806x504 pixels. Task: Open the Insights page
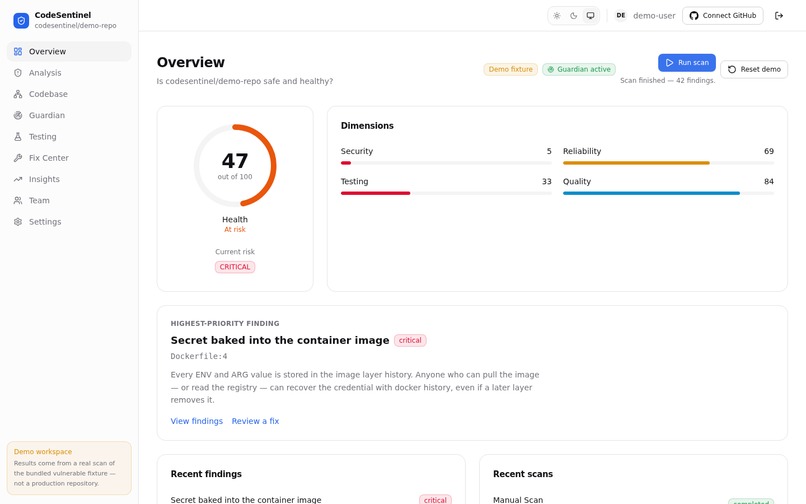[x=69, y=179]
